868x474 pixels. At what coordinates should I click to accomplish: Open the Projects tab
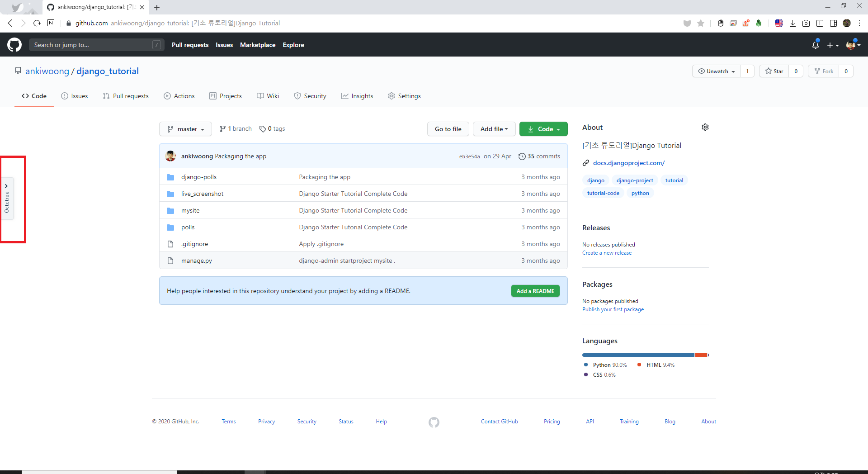226,96
